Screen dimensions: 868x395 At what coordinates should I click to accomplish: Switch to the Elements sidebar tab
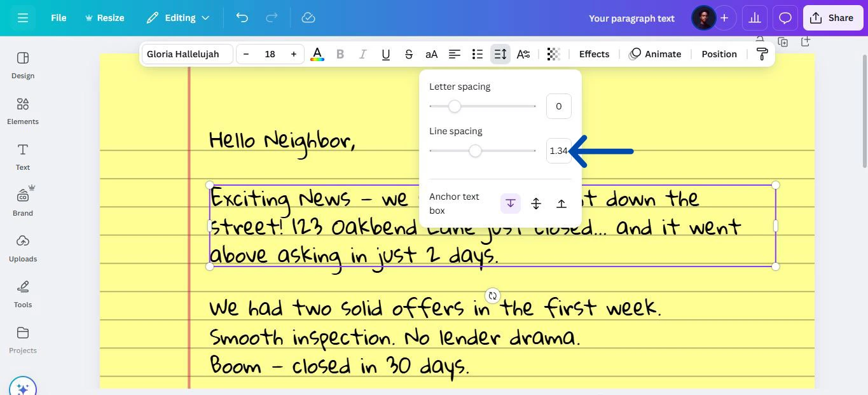click(23, 111)
